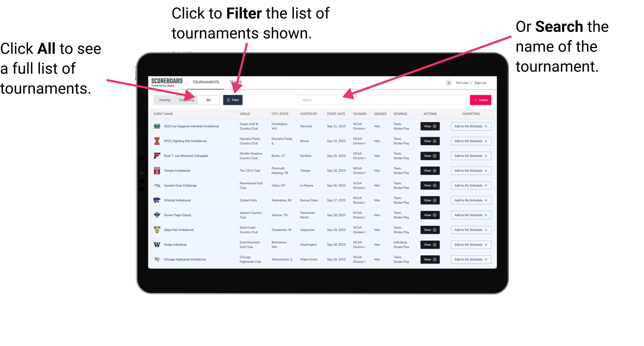Screen dimensions: 644x346
Task: Click the Wake Forest team logo icon
Action: coord(157,259)
